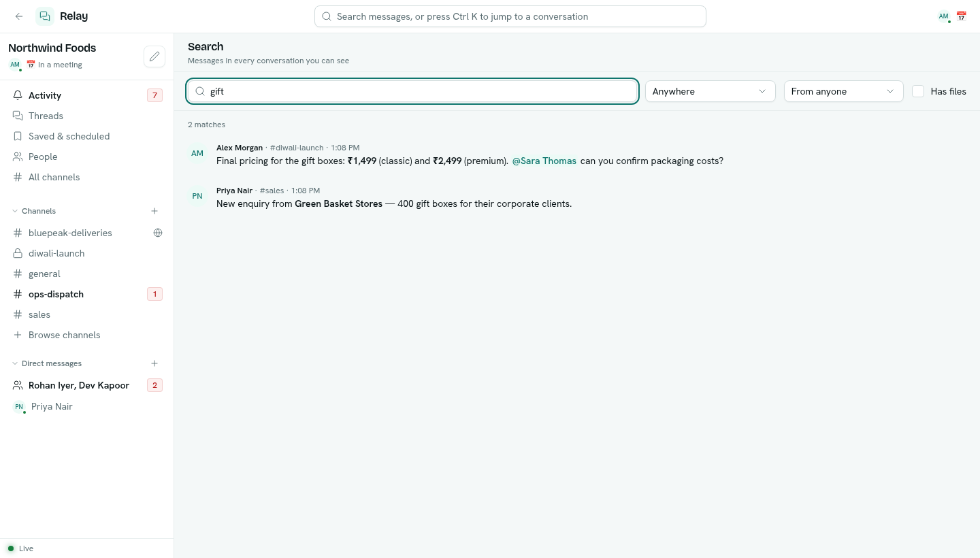The height and width of the screenshot is (558, 980).
Task: Open the Anywhere location dropdown
Action: (710, 91)
